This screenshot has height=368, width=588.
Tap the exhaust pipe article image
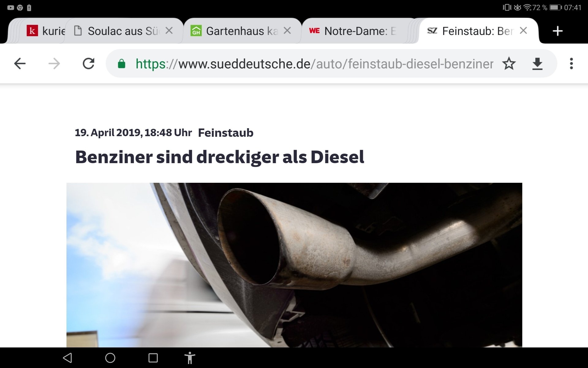pos(294,265)
